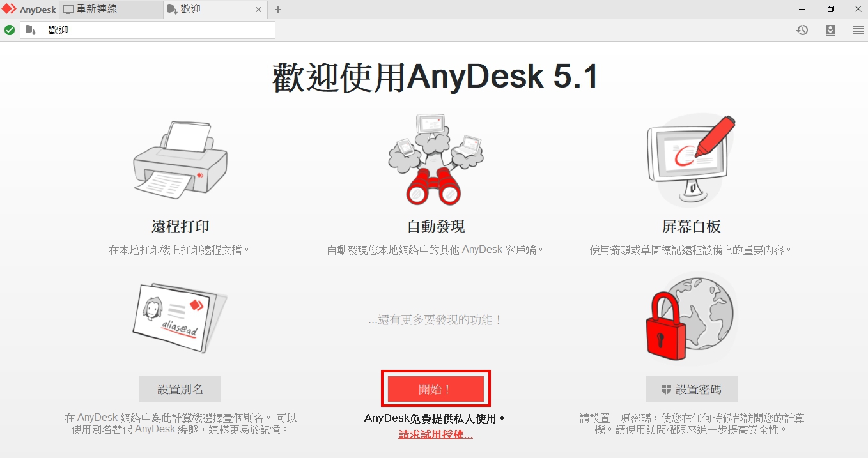868x458 pixels.
Task: Open the 請求試用授權 link
Action: click(x=435, y=435)
